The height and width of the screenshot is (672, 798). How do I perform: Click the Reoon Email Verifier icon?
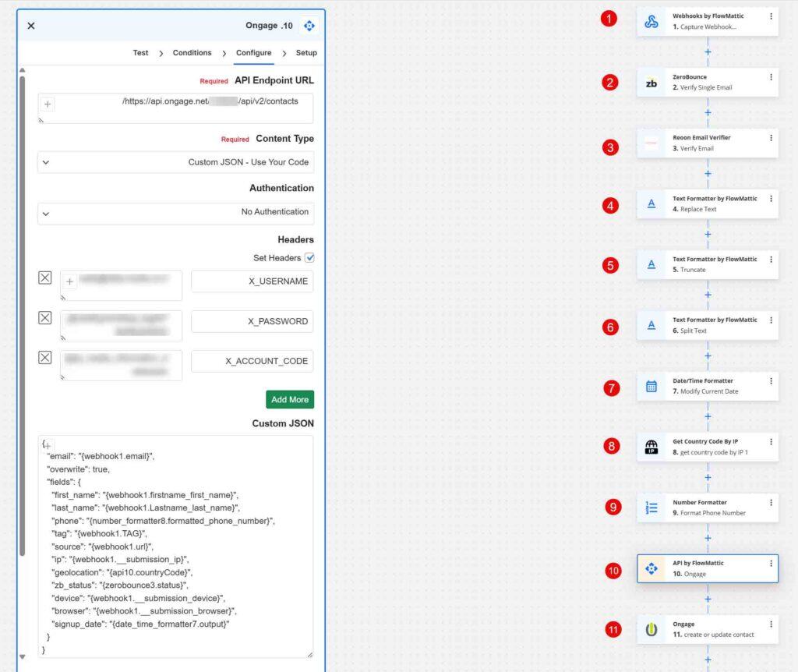(x=651, y=143)
